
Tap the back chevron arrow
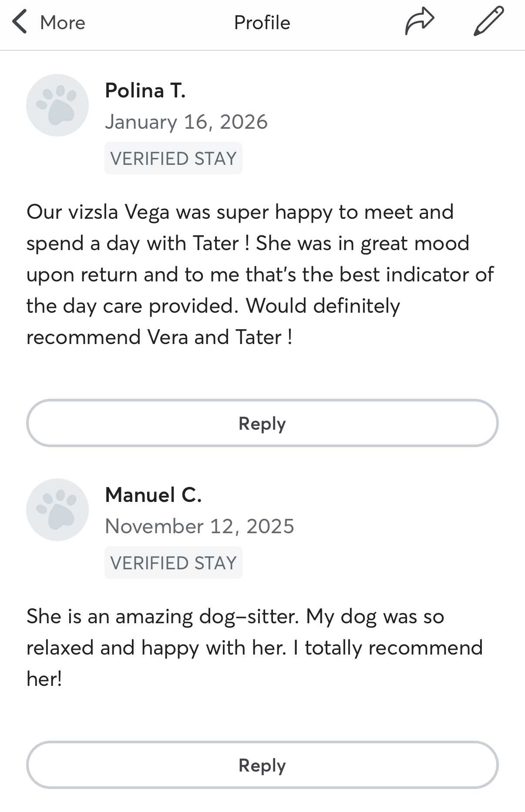coord(20,23)
